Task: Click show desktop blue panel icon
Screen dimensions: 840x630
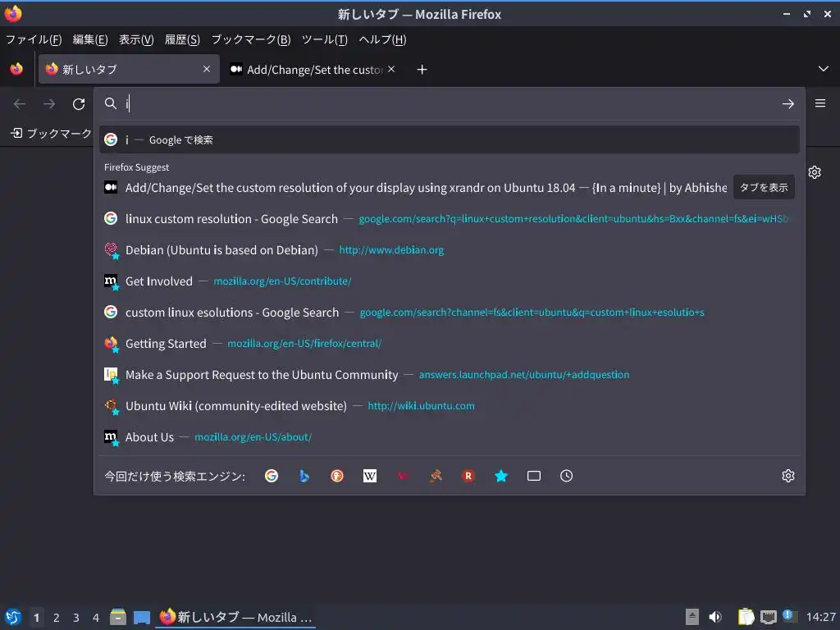Action: 142,618
